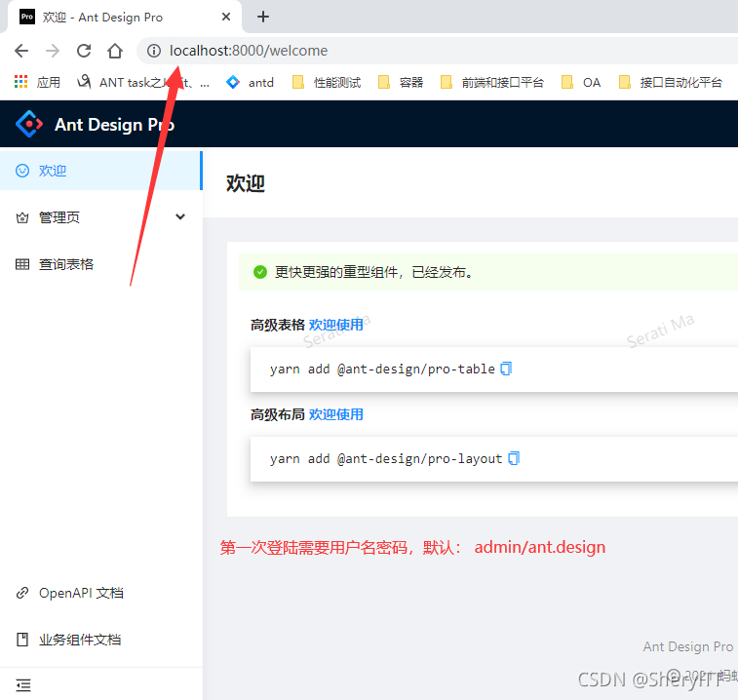
Task: Click the 更快更强的重型组件 alert text
Action: [373, 272]
